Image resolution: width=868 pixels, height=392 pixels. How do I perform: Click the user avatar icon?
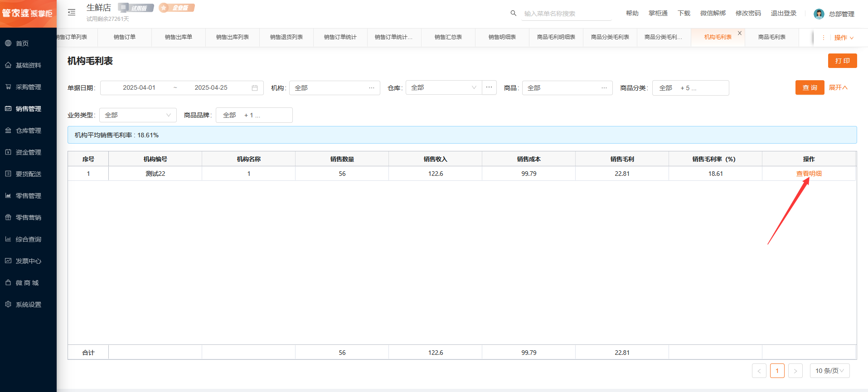pyautogui.click(x=819, y=14)
